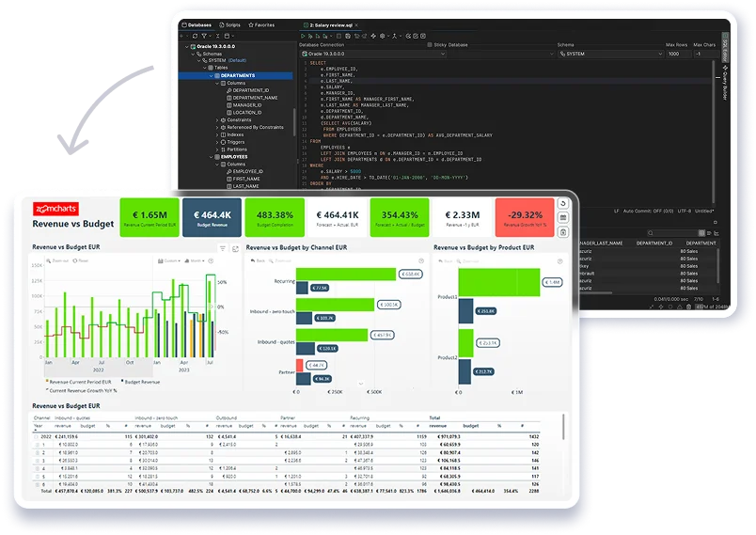This screenshot has height=535, width=756.
Task: Click the filter icon above Revenue vs Budget chart
Action: tap(222, 248)
